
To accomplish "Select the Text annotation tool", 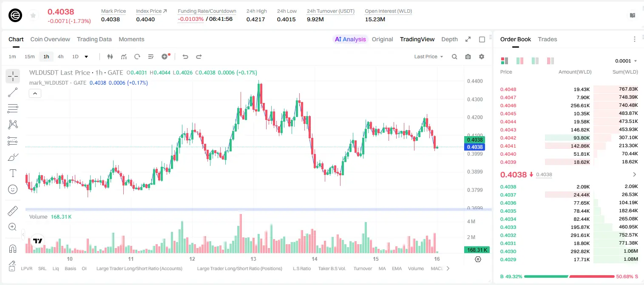I will click(x=13, y=173).
